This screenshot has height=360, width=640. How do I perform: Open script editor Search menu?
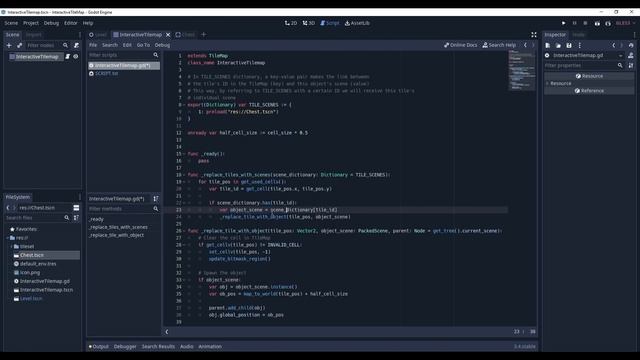(x=110, y=45)
